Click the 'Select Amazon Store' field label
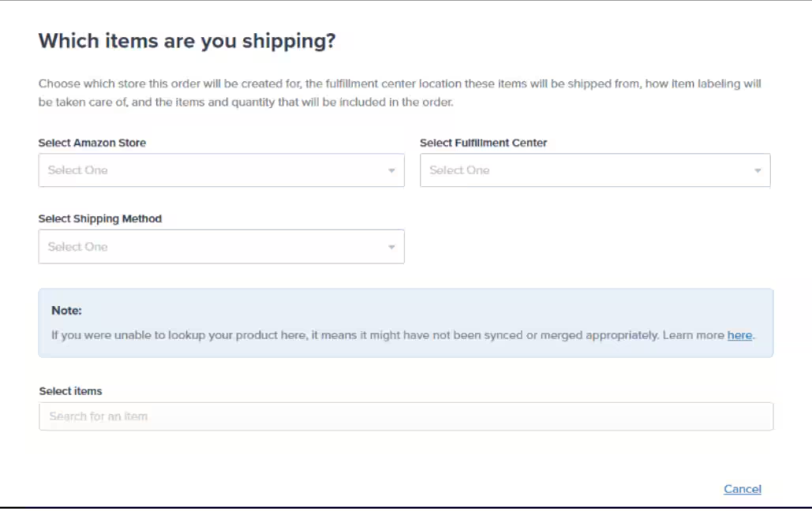The height and width of the screenshot is (511, 812). (x=93, y=143)
